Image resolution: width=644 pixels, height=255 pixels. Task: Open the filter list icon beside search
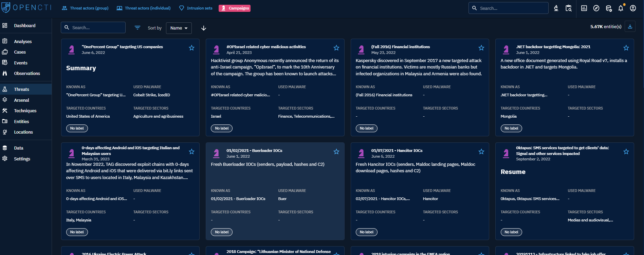[137, 28]
